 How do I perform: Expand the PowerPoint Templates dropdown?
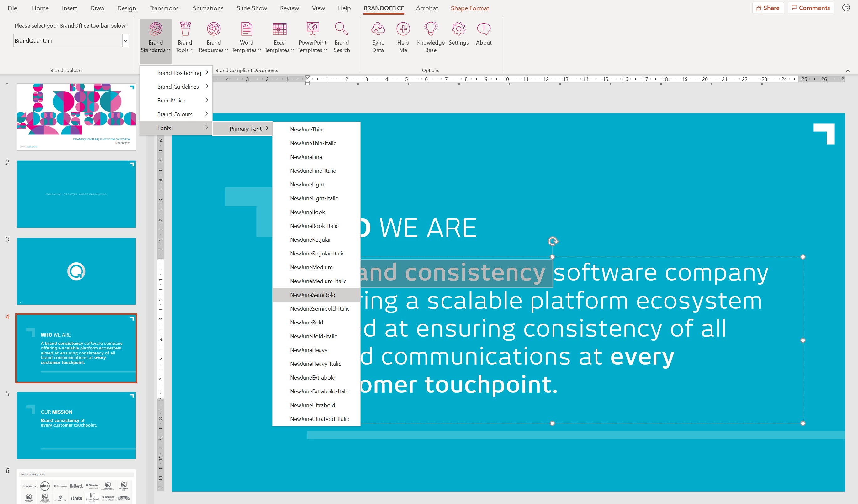coord(312,37)
